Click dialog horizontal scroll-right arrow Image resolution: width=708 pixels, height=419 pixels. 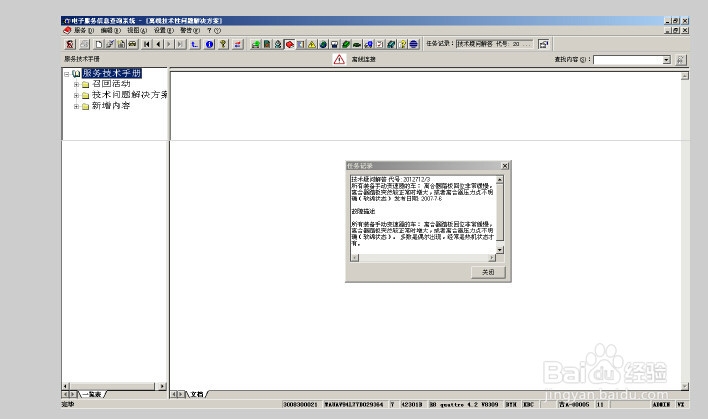(x=492, y=257)
